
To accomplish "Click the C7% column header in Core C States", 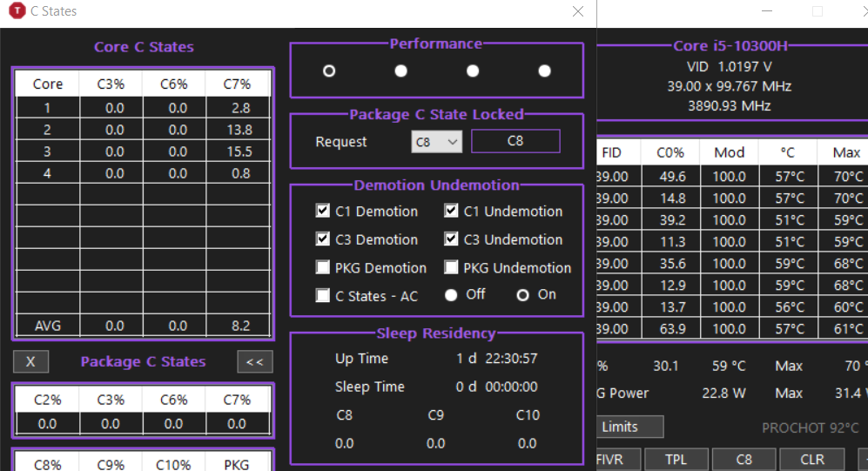I will coord(237,84).
